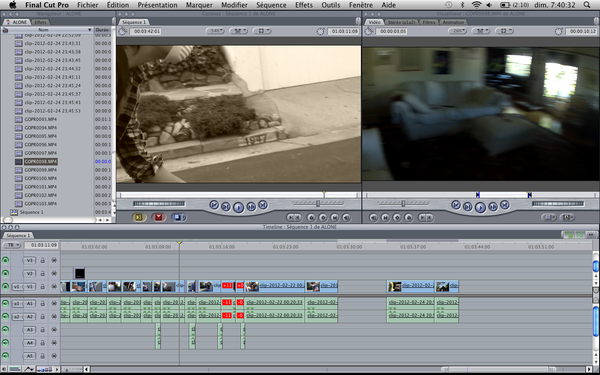Image resolution: width=600 pixels, height=375 pixels.
Task: Open the Séquence menu in the menu bar
Action: (x=271, y=5)
